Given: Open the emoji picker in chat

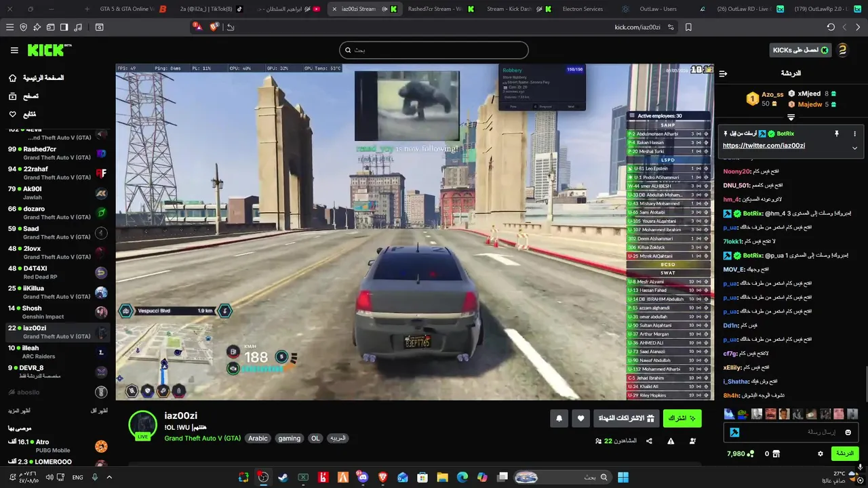Looking at the screenshot, I should [848, 432].
